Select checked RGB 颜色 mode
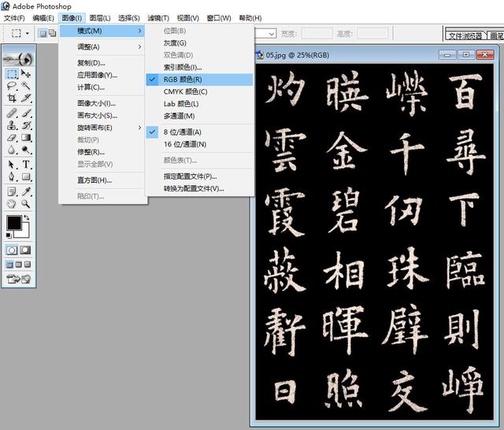 click(199, 80)
